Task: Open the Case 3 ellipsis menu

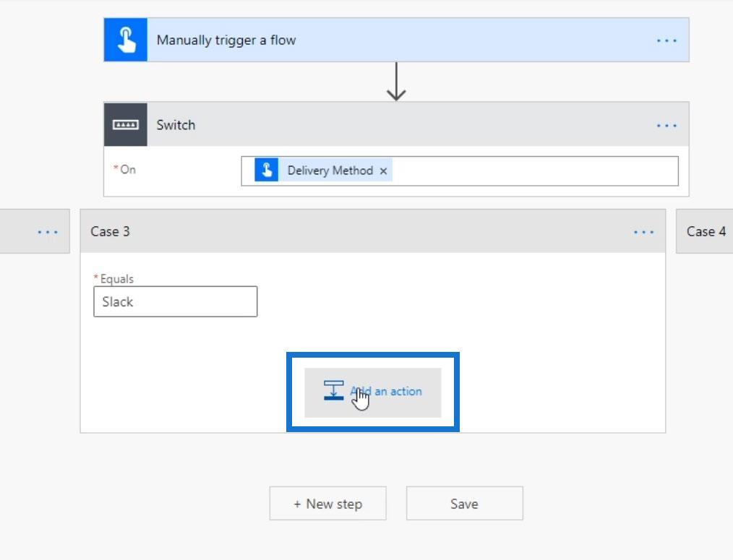Action: pos(643,233)
